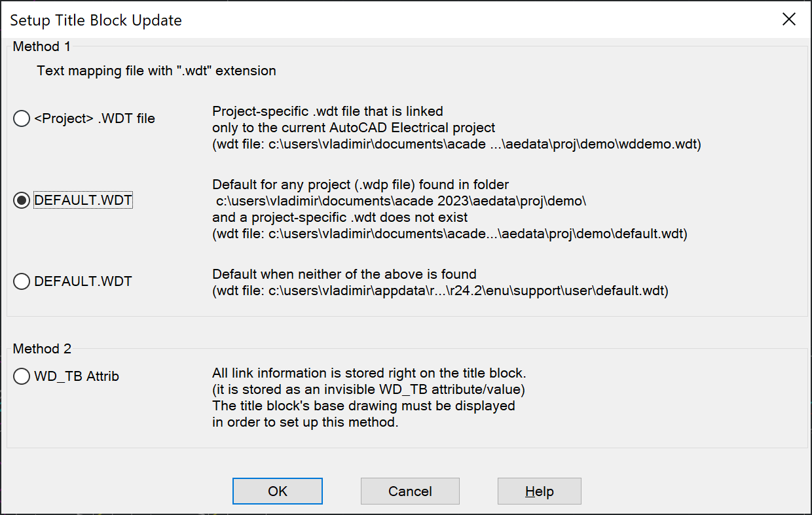Click the Method 1 section label

tap(41, 46)
